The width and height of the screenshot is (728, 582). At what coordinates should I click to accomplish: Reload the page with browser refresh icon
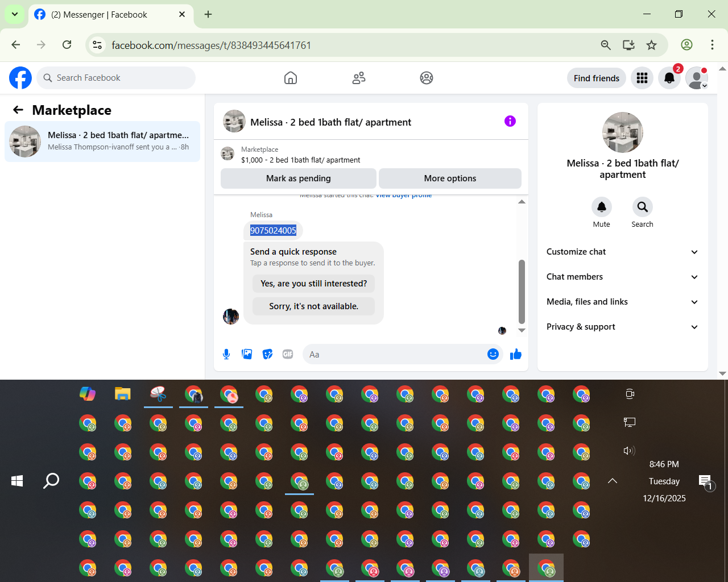coord(67,45)
